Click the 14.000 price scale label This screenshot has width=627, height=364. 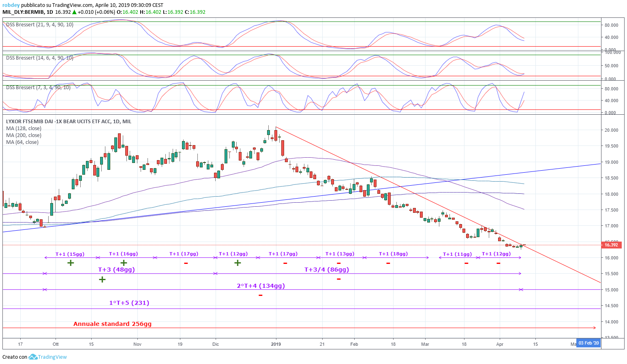click(x=611, y=322)
